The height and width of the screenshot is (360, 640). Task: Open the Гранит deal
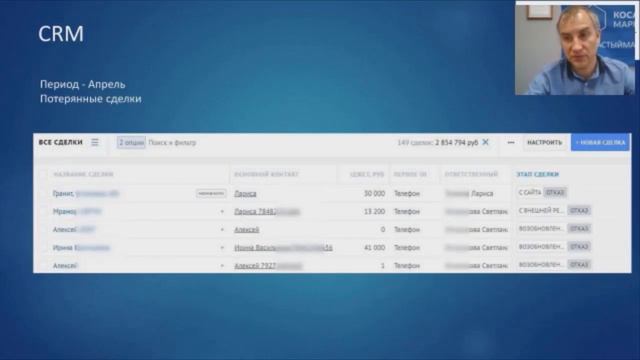click(x=86, y=193)
